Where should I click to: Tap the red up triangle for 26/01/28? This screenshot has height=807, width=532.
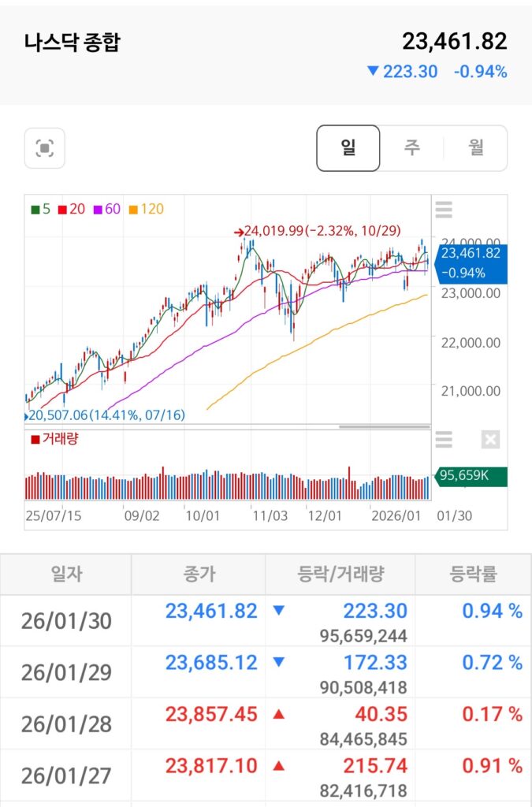(277, 714)
